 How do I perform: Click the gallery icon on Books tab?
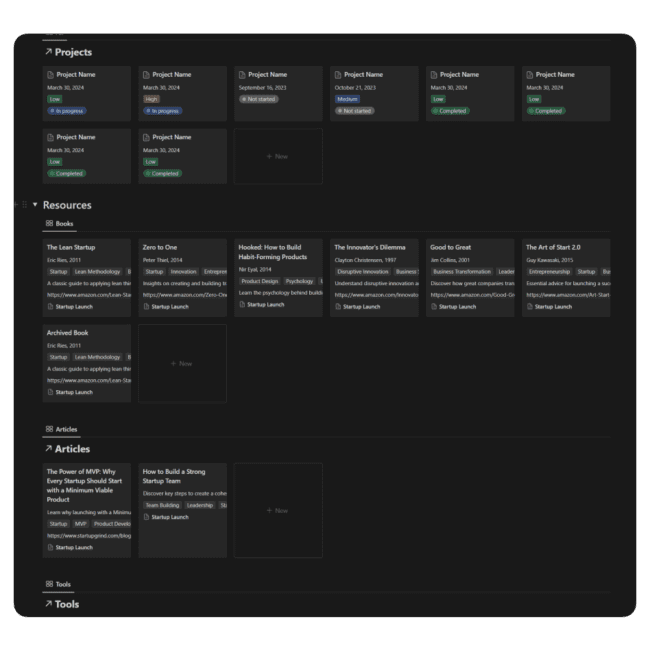49,224
